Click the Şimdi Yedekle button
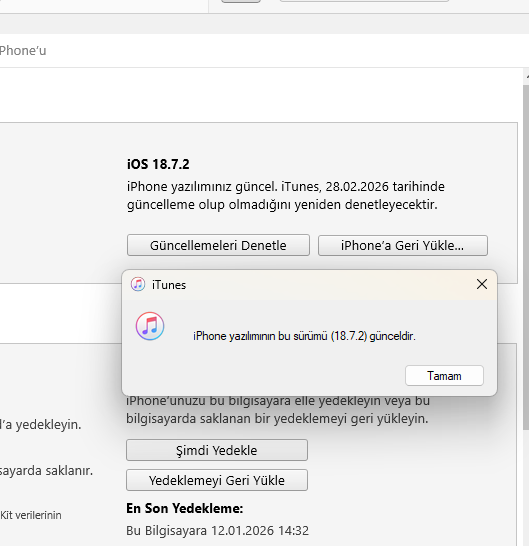Image resolution: width=529 pixels, height=546 pixels. click(x=217, y=450)
